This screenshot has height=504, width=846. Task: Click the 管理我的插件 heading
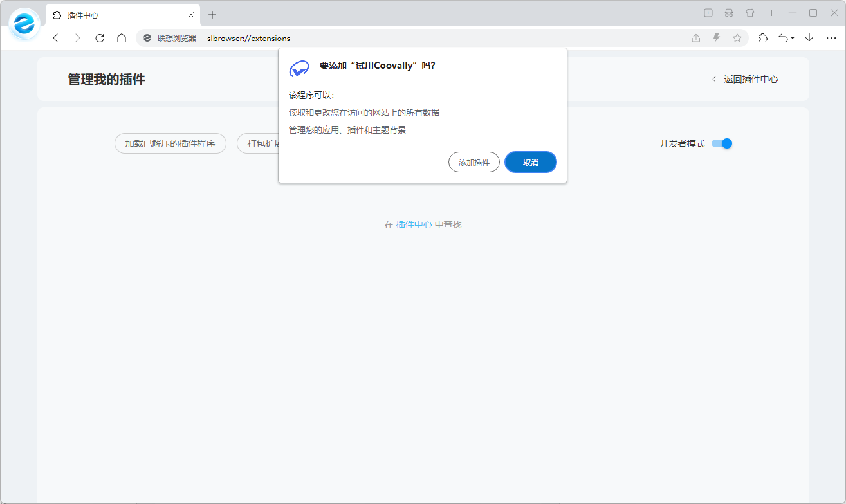click(107, 79)
